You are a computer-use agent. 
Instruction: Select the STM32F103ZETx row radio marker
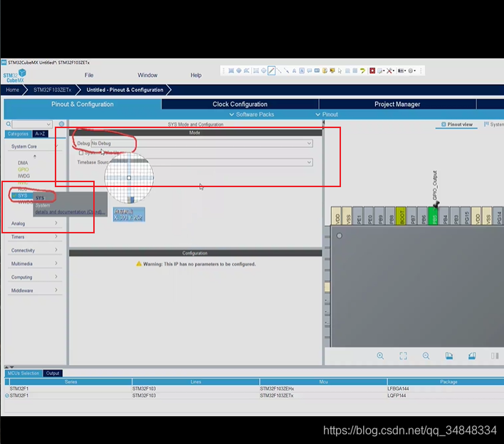6,396
